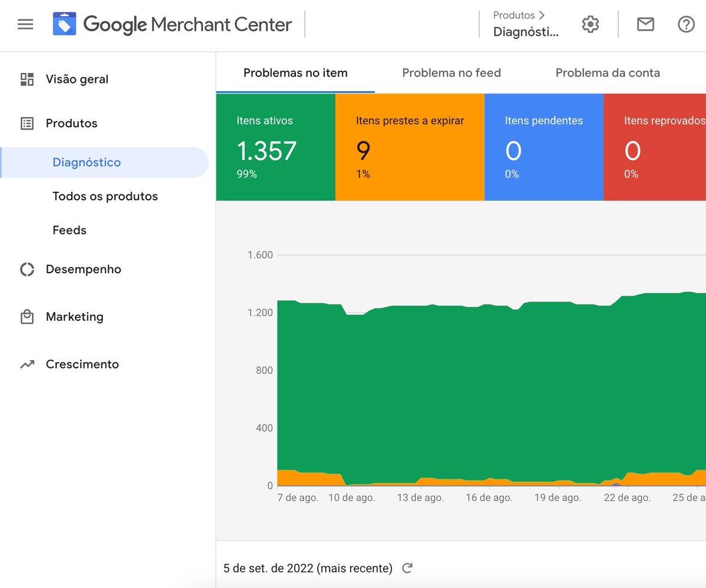Viewport: 706px width, 588px height.
Task: Click the 1.200 y-axis label
Action: pos(260,313)
